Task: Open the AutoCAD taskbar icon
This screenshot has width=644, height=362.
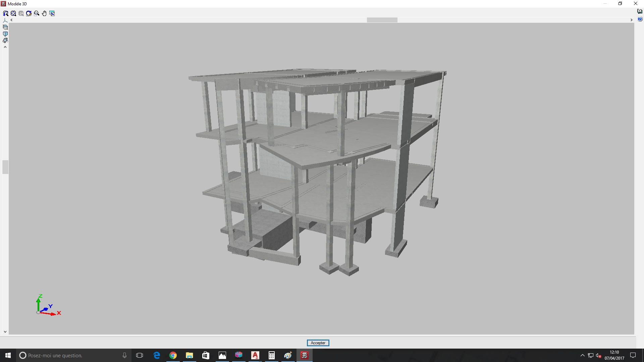Action: coord(255,355)
